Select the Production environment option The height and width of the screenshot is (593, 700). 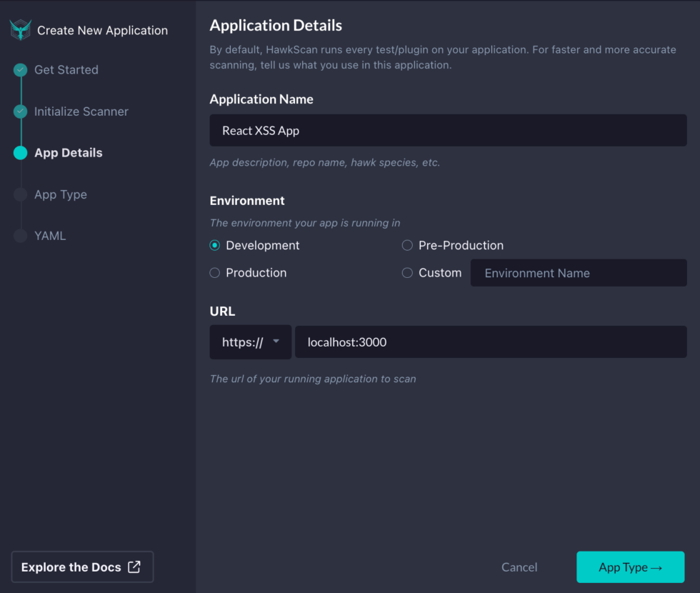click(x=214, y=272)
